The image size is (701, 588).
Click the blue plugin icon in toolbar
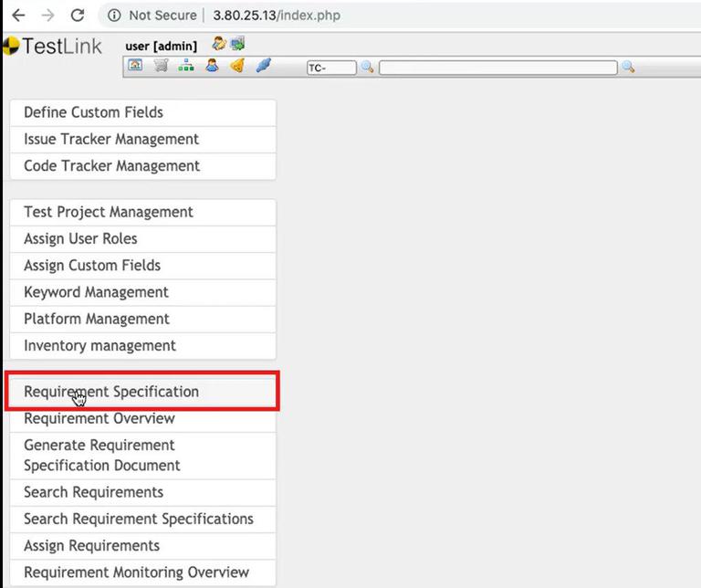263,66
